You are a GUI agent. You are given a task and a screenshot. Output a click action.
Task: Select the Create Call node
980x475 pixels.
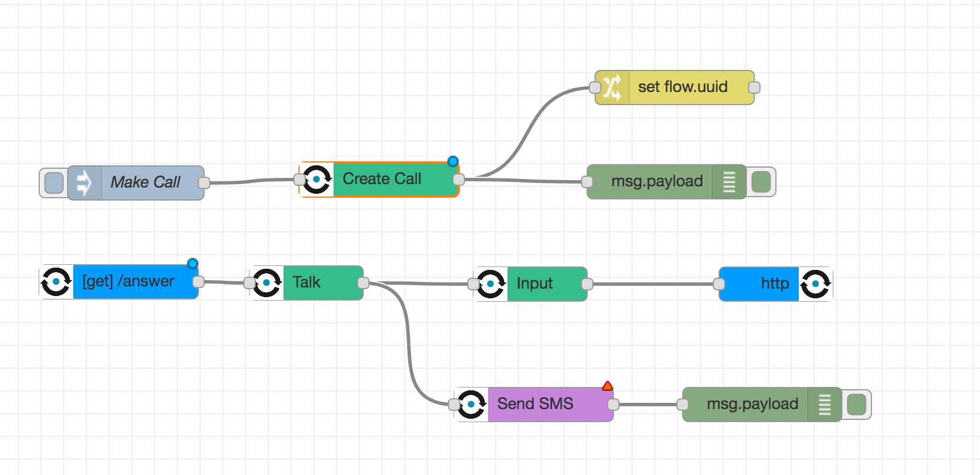379,180
